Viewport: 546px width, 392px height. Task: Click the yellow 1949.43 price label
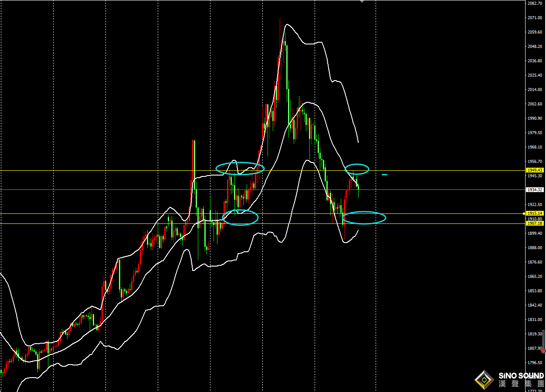[x=534, y=170]
